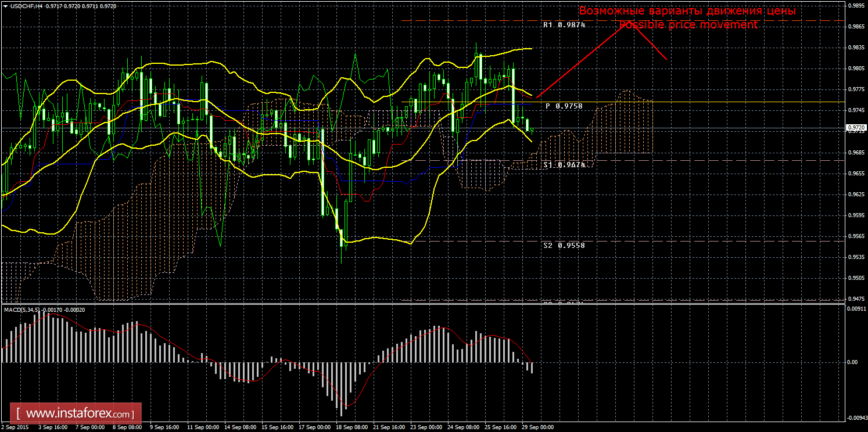Click the 0.9775 price scale value
The width and height of the screenshot is (868, 432).
(x=855, y=89)
